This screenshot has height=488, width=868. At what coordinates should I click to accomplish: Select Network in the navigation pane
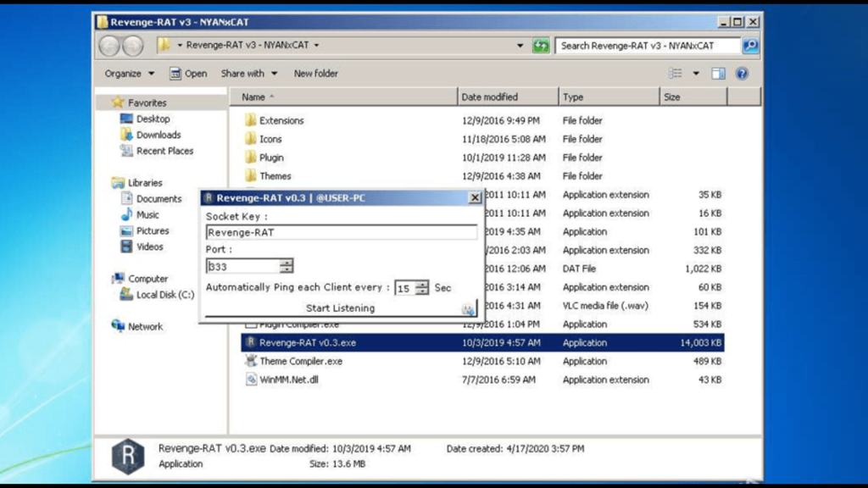point(145,326)
